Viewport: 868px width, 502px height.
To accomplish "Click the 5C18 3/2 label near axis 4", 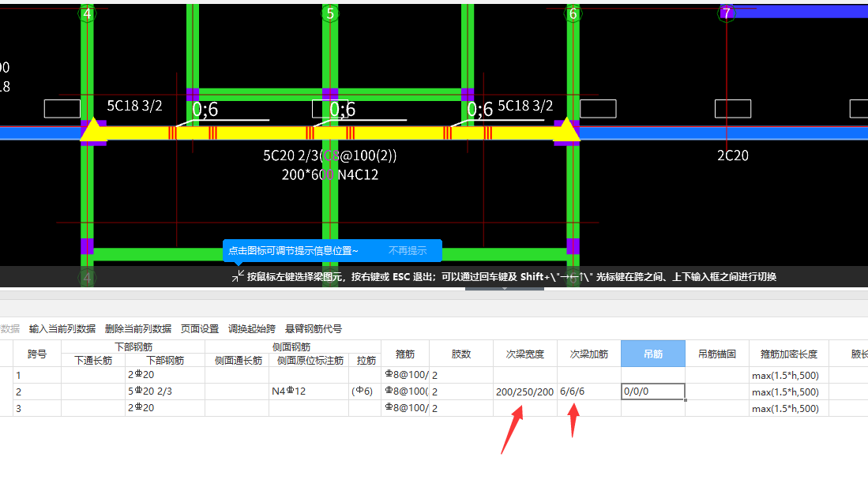I will [134, 106].
